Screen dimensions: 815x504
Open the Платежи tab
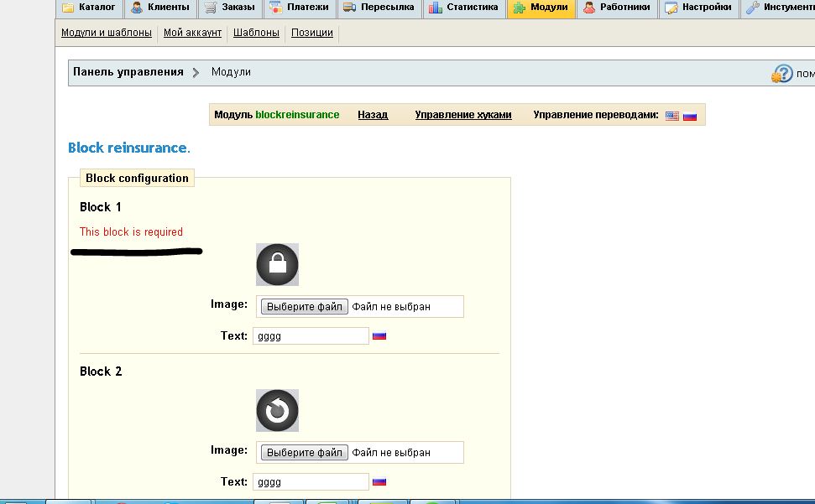300,8
